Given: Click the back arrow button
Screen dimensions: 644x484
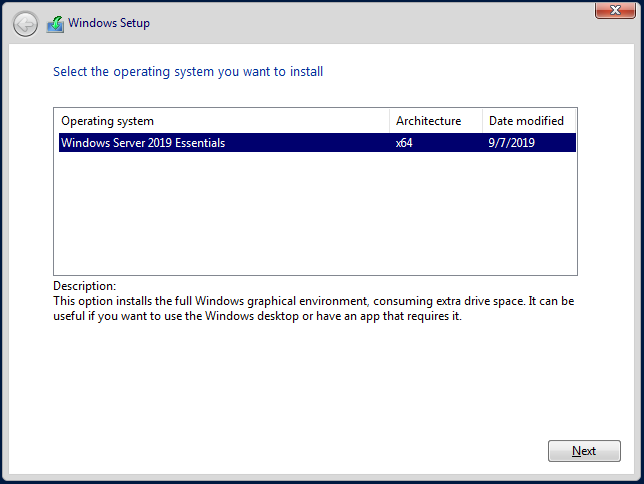Looking at the screenshot, I should coord(25,24).
